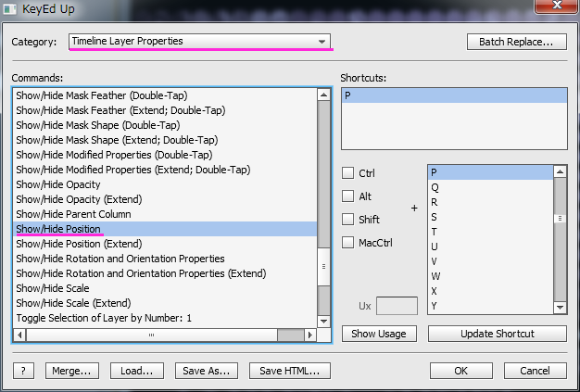The height and width of the screenshot is (392, 580).
Task: Click the Save HTML button
Action: coord(290,371)
